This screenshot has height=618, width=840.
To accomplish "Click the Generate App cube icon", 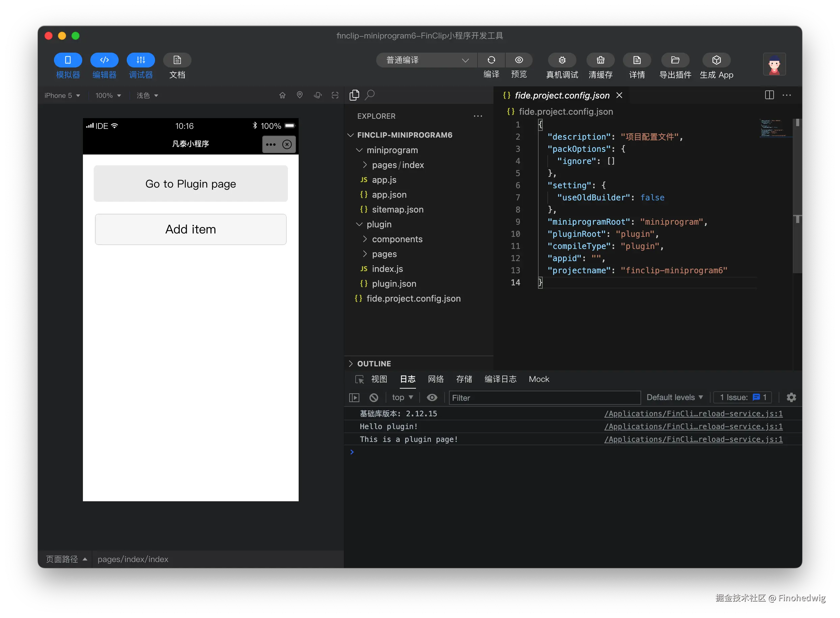I will (x=716, y=60).
